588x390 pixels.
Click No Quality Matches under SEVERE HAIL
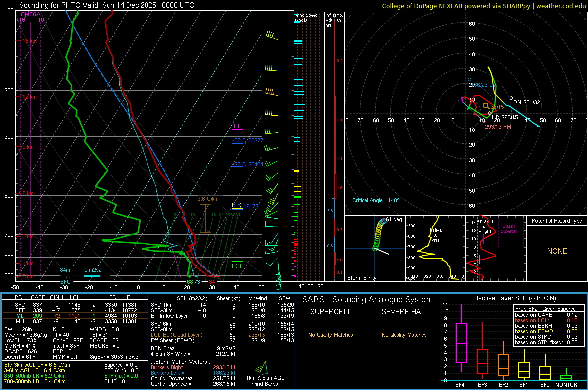coord(404,335)
